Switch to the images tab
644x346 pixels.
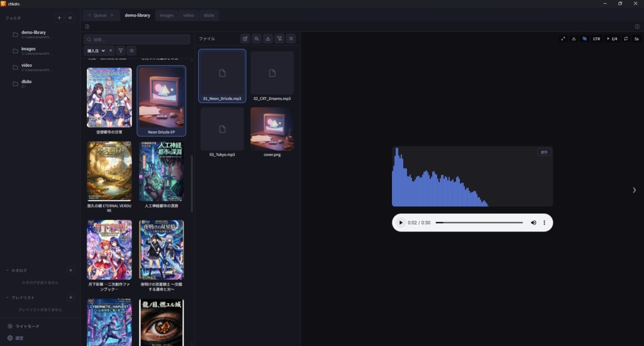(166, 15)
